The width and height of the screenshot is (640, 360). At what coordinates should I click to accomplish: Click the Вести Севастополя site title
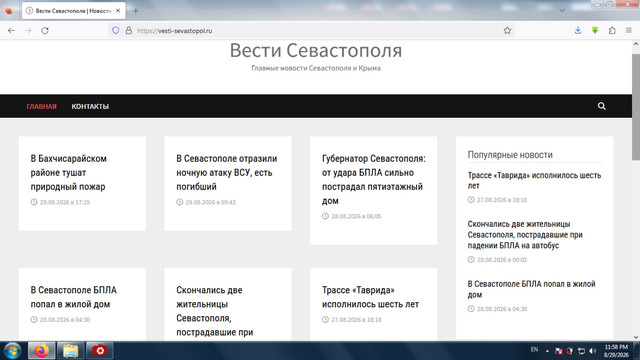pyautogui.click(x=316, y=50)
